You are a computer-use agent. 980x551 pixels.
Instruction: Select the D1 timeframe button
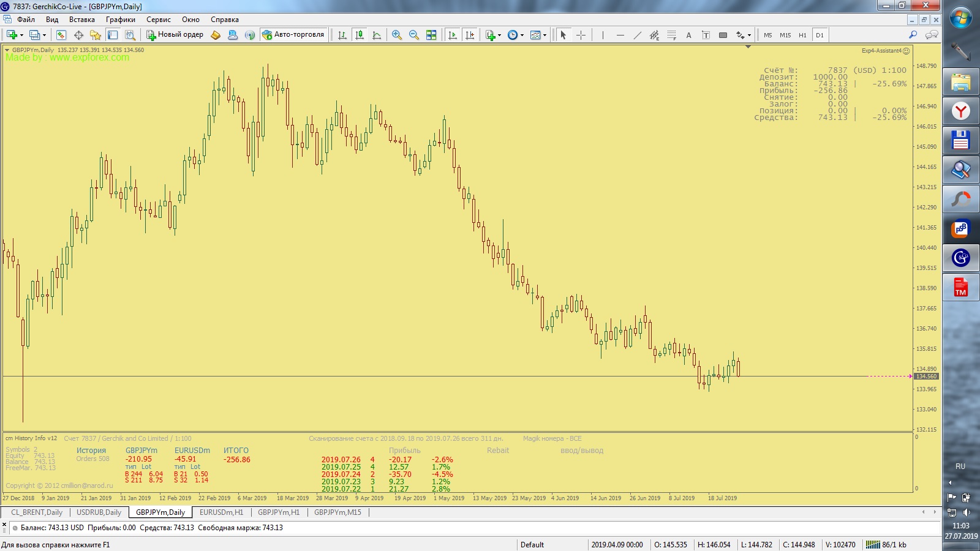coord(820,35)
